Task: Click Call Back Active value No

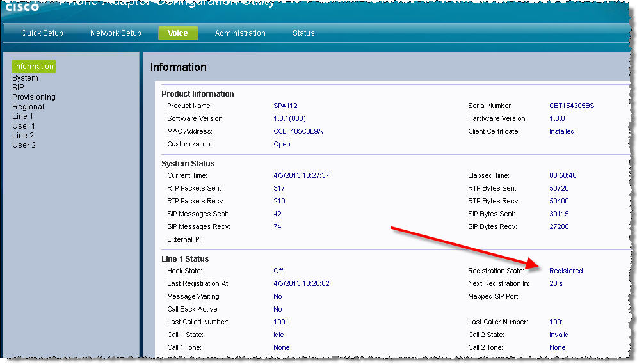Action: point(278,309)
